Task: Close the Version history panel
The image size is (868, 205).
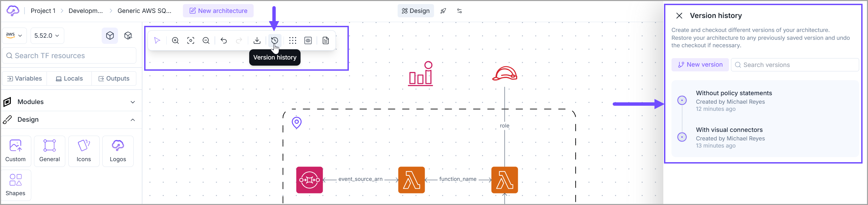Action: 679,16
